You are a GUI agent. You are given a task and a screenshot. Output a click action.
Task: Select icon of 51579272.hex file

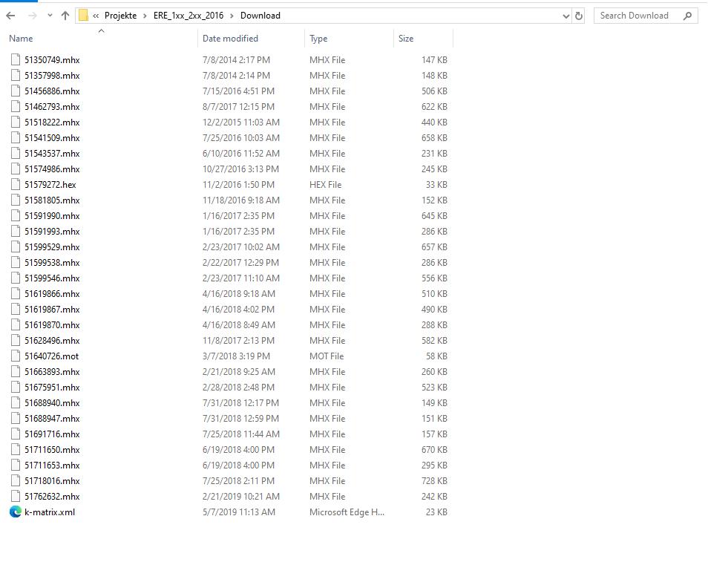tap(16, 184)
